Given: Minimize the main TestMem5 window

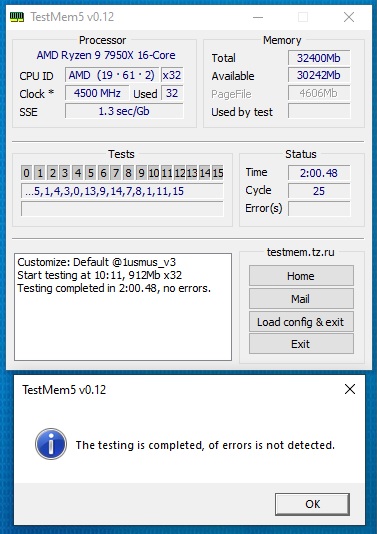Looking at the screenshot, I should [x=258, y=17].
